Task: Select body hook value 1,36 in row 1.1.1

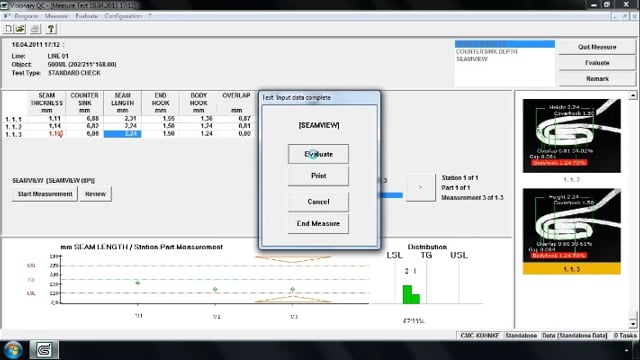Action: pos(207,119)
